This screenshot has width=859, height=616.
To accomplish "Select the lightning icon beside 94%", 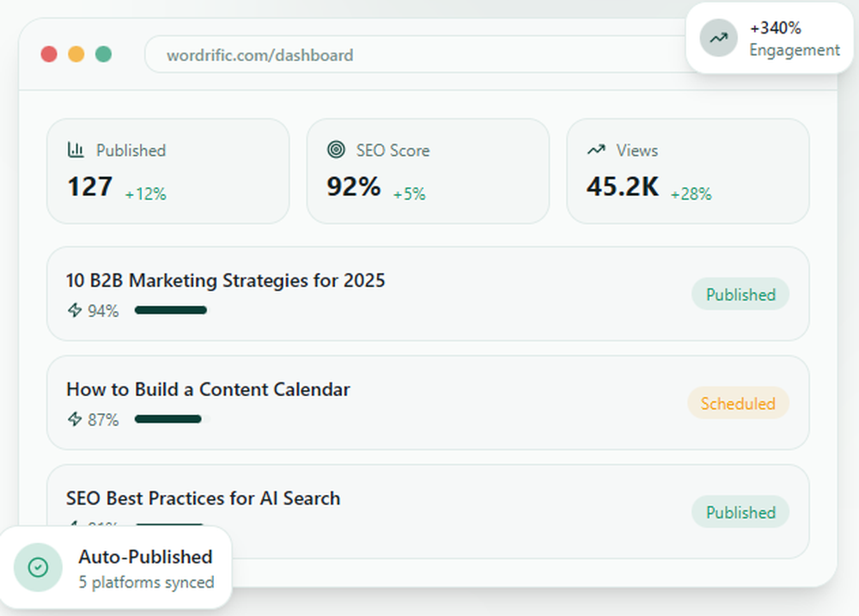I will (73, 310).
